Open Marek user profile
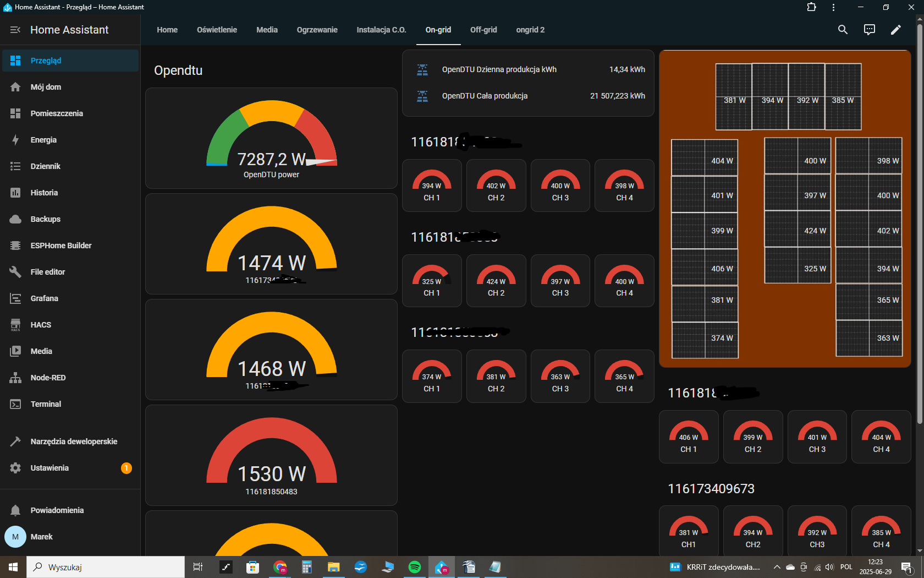This screenshot has height=578, width=924. [x=70, y=537]
